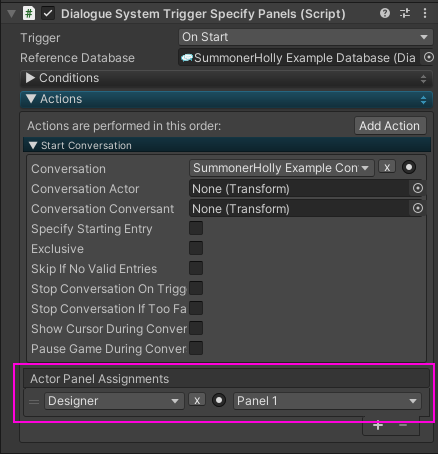The image size is (438, 454).
Task: Click the Conversation Conversant object picker circle
Action: (x=418, y=208)
